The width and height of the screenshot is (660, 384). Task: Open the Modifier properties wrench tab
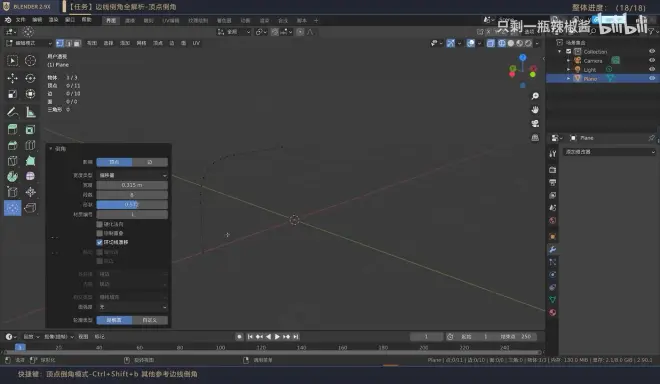point(553,249)
